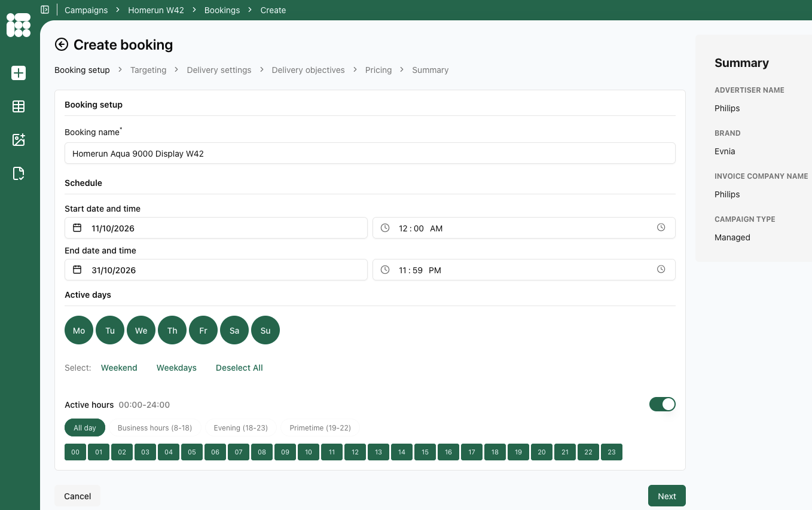
Task: Click the end time field 11:59 PM
Action: pyautogui.click(x=524, y=270)
